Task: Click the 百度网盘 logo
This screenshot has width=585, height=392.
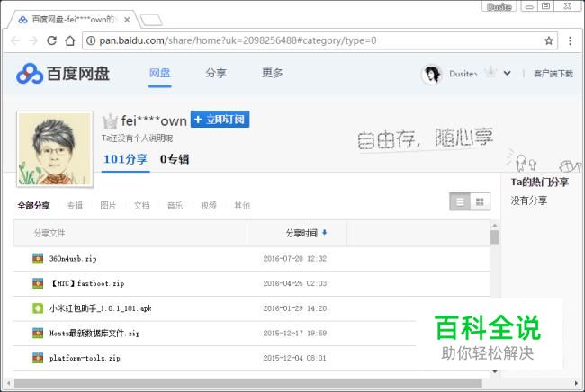Action: click(63, 73)
